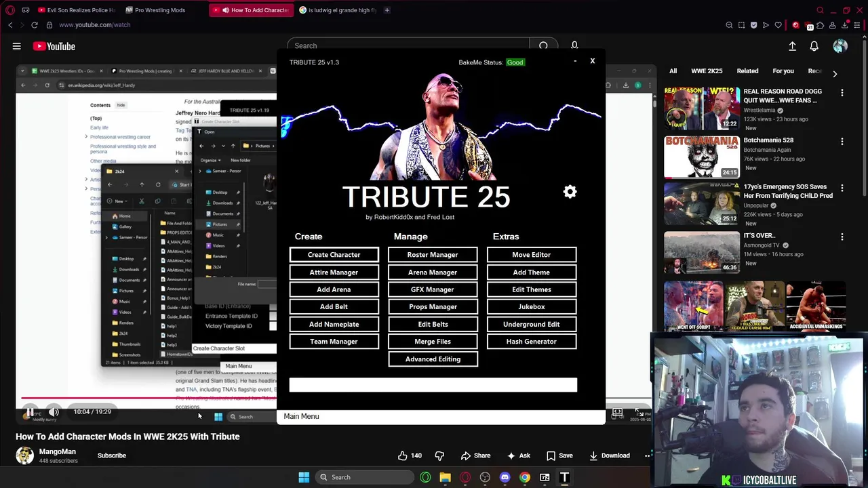Open Team Manager in Tribute
This screenshot has height=488, width=868.
point(334,342)
